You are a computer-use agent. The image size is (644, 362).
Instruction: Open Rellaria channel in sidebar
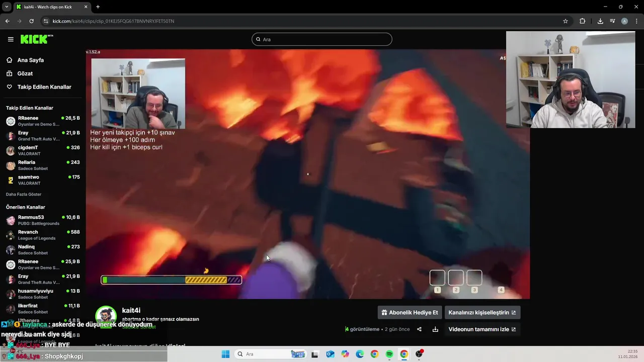click(x=43, y=165)
